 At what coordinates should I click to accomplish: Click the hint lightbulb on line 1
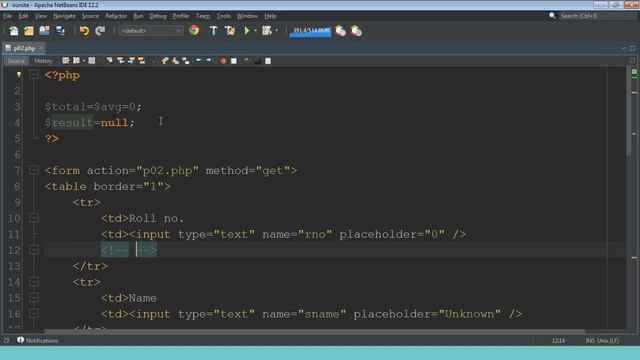pyautogui.click(x=18, y=75)
